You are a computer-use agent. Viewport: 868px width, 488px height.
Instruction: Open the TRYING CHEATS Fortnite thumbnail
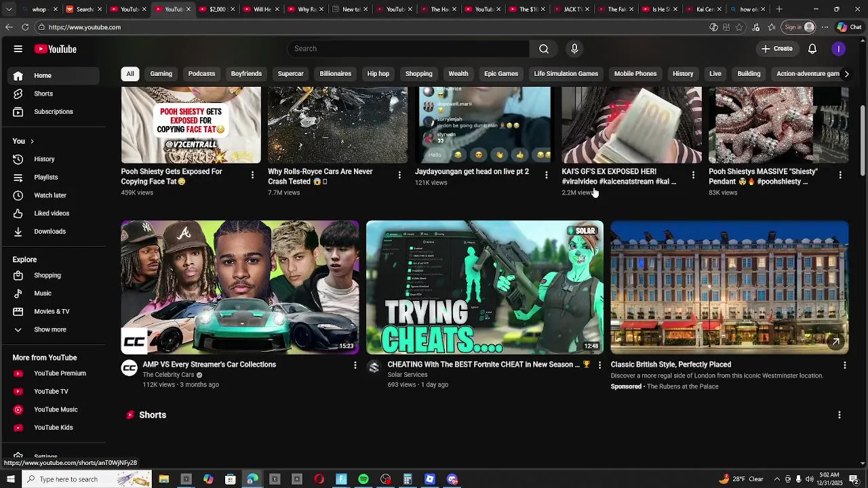pyautogui.click(x=485, y=287)
